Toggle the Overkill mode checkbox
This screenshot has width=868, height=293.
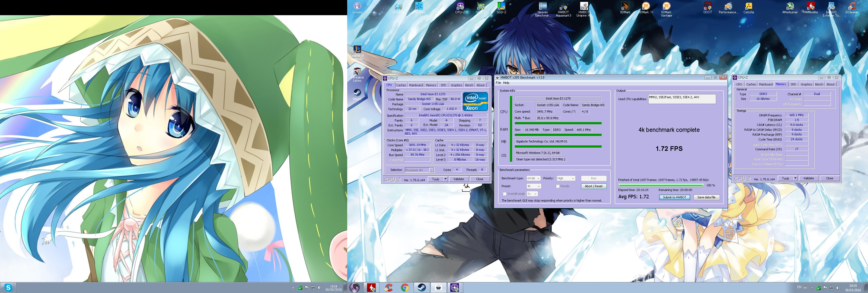click(505, 194)
